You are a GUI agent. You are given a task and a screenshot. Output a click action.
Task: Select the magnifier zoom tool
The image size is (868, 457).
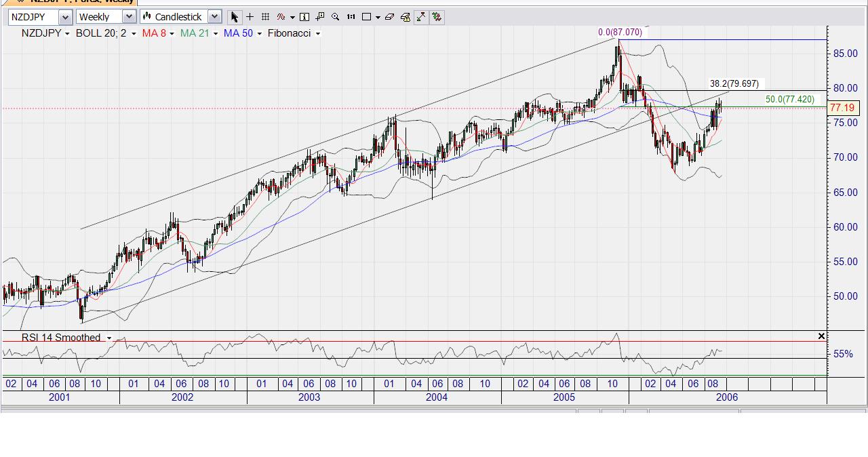point(335,17)
